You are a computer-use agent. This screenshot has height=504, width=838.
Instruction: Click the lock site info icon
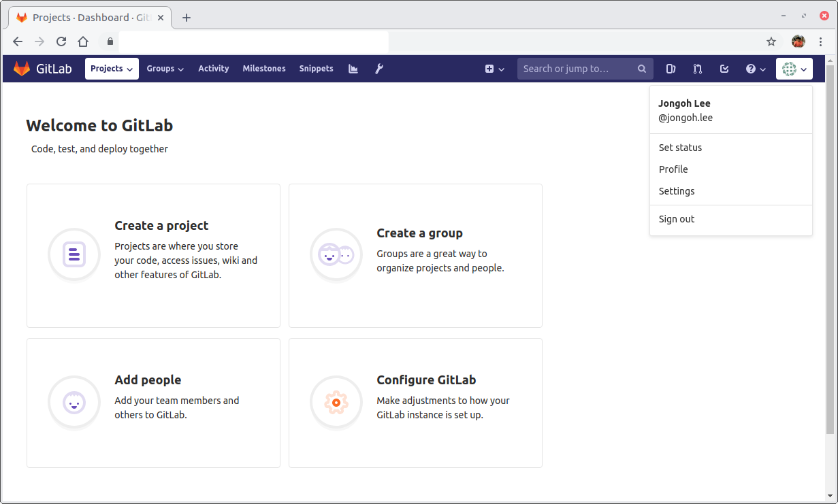(110, 41)
